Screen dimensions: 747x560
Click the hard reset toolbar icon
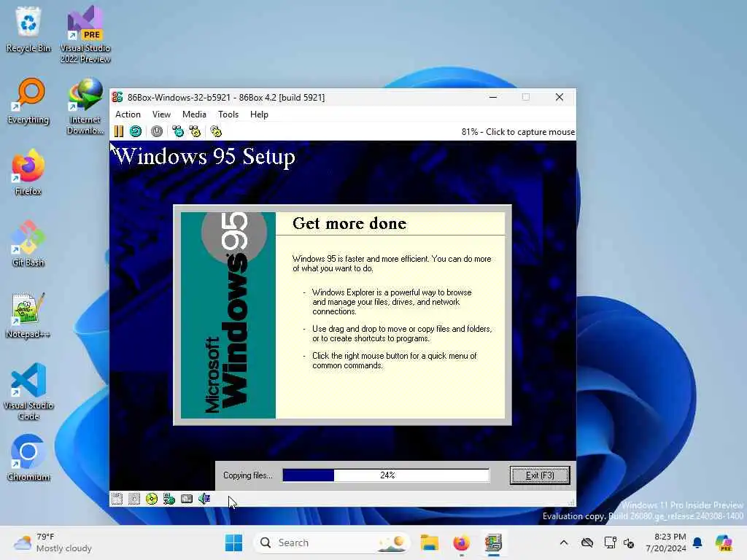pos(136,131)
